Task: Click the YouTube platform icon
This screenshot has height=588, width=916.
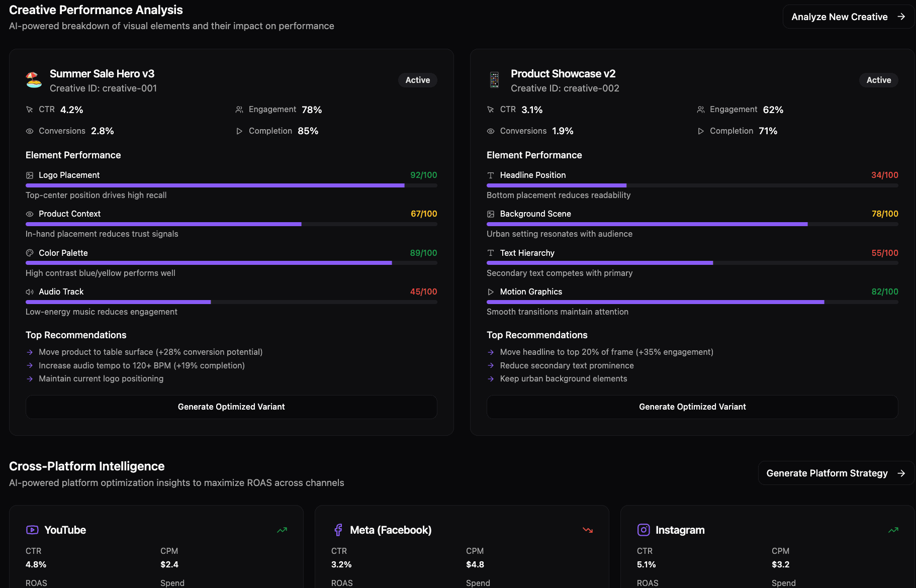Action: click(32, 530)
